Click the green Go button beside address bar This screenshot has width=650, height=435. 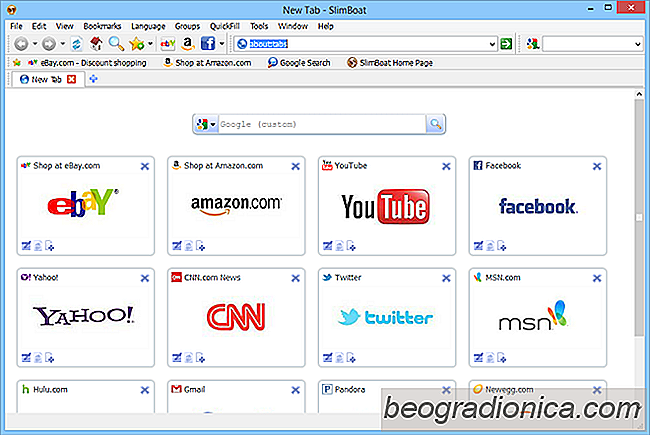[x=506, y=44]
